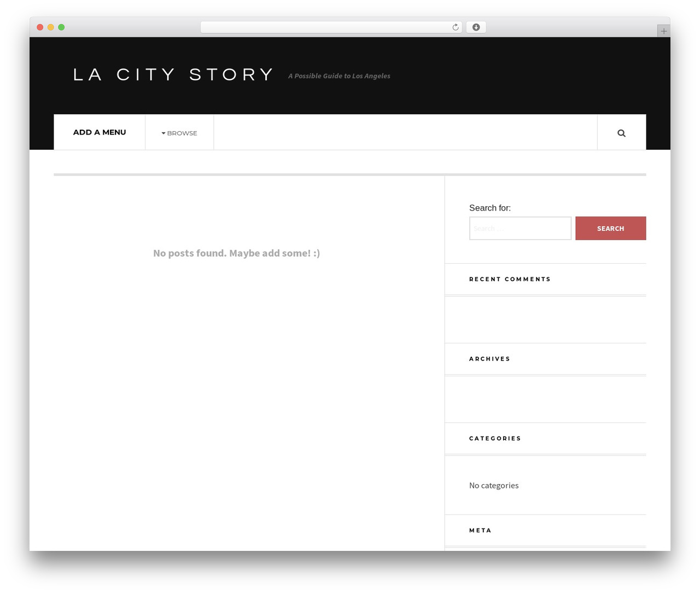Close the browser window with red button
Image resolution: width=700 pixels, height=593 pixels.
pyautogui.click(x=40, y=27)
